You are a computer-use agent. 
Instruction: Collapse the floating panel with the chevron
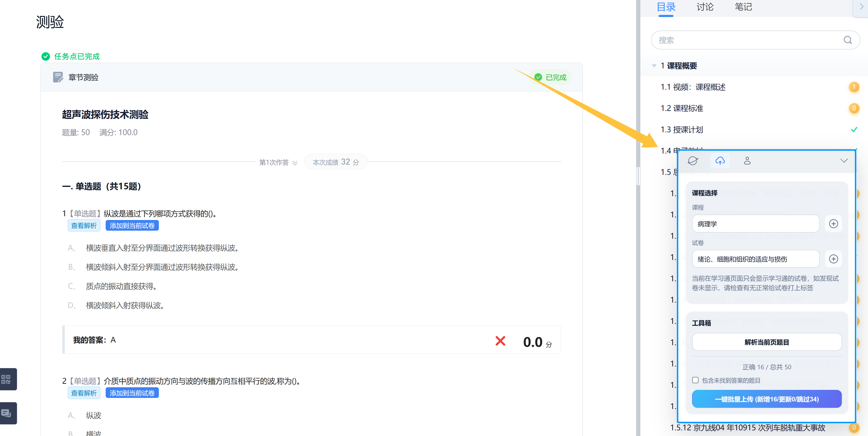click(844, 161)
